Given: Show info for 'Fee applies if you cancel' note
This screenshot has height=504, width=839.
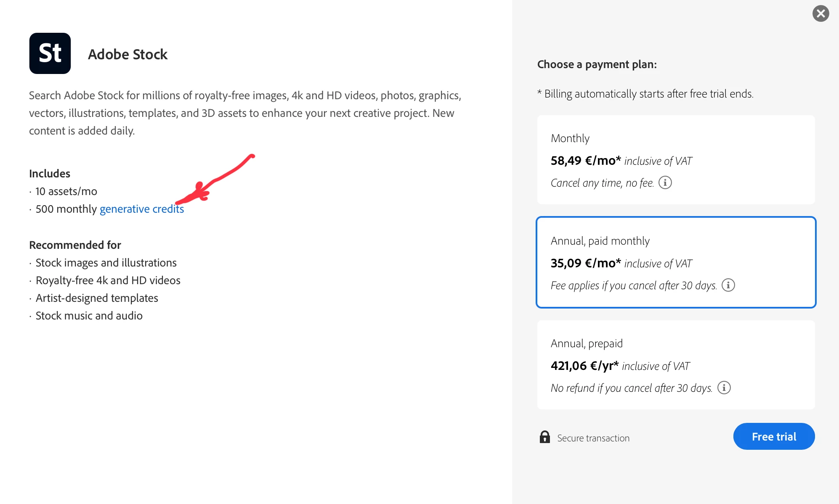Looking at the screenshot, I should click(x=728, y=285).
